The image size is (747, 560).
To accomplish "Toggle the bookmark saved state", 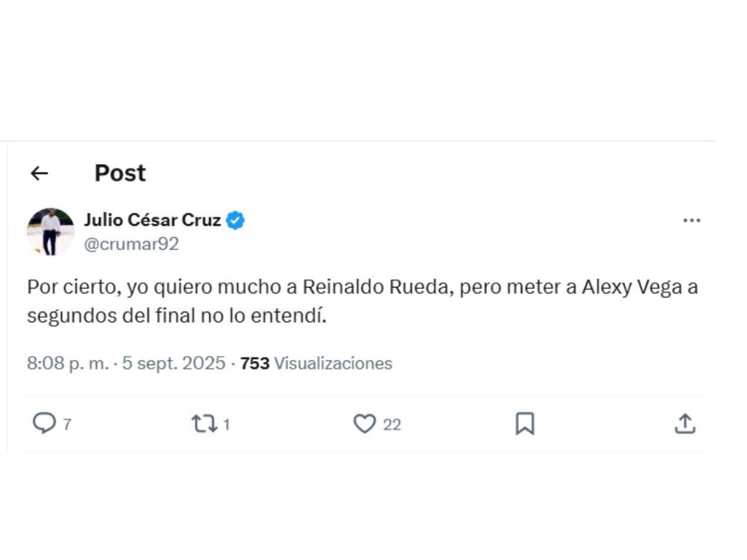I will pyautogui.click(x=525, y=424).
